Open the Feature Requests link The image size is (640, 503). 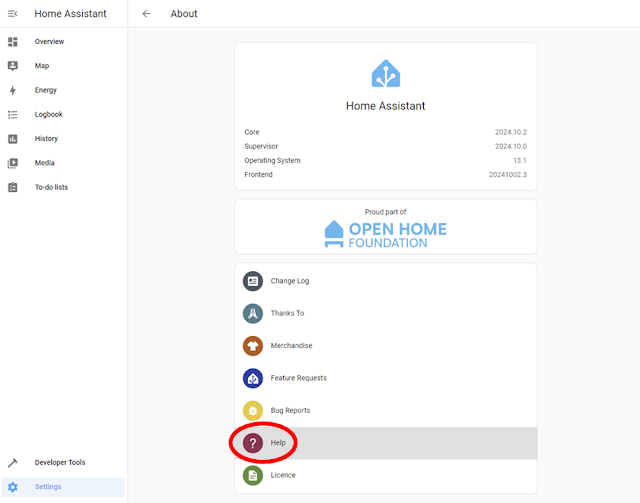(299, 378)
